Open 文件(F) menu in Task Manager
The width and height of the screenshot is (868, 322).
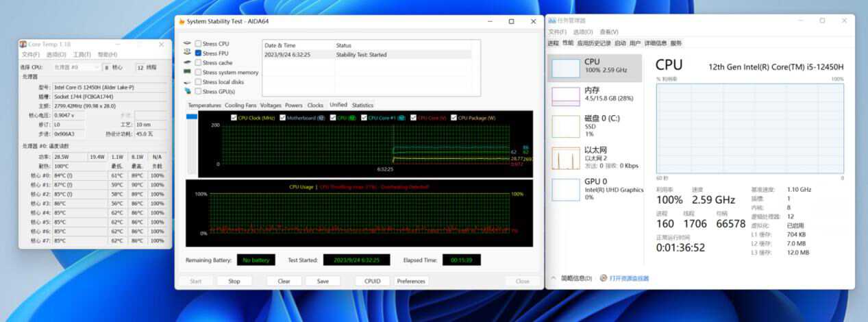[557, 32]
